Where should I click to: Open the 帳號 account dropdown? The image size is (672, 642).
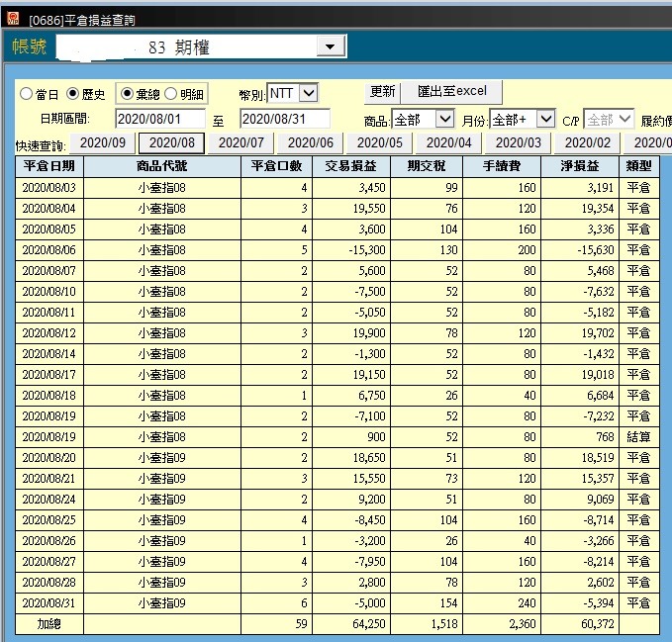pyautogui.click(x=331, y=46)
